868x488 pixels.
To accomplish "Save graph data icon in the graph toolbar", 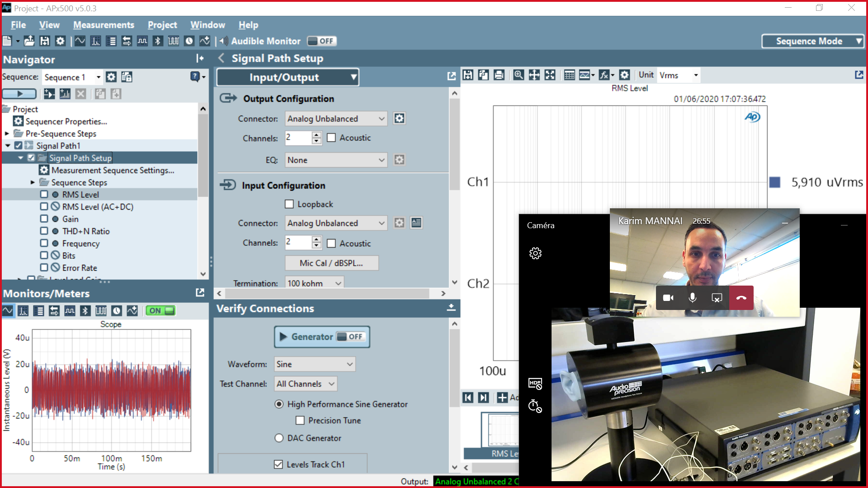I will (468, 75).
